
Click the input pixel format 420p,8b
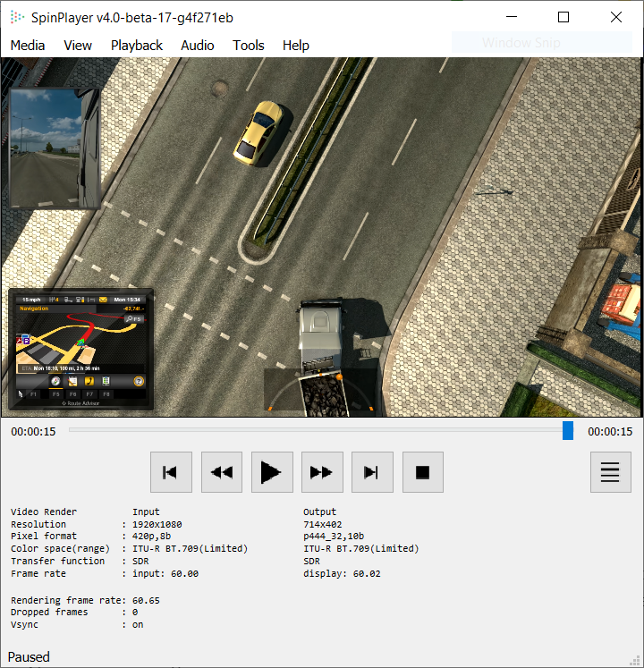pos(151,536)
